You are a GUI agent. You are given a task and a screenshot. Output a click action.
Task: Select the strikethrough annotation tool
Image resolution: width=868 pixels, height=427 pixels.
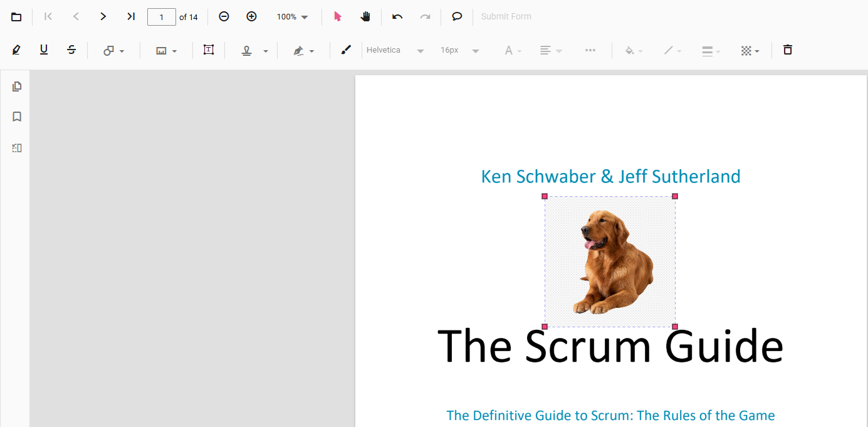point(71,50)
